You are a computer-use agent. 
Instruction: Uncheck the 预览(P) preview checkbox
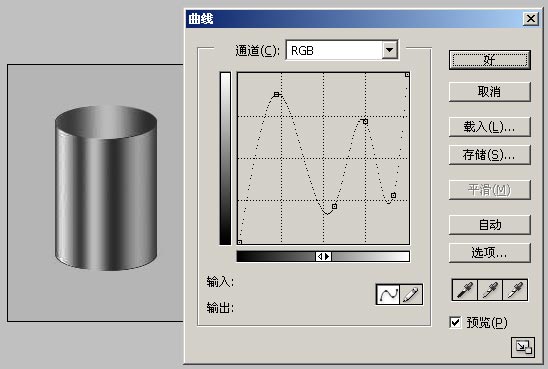455,322
